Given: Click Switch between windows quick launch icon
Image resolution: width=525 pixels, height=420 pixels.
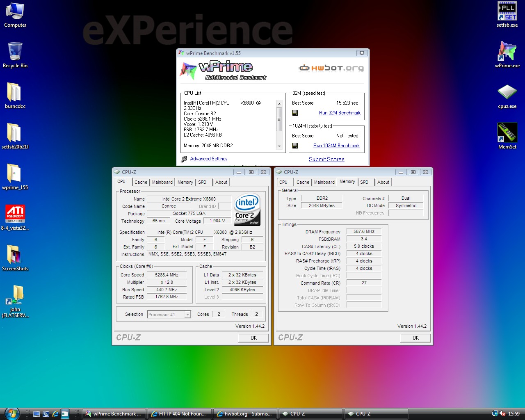Looking at the screenshot, I should coord(46,414).
